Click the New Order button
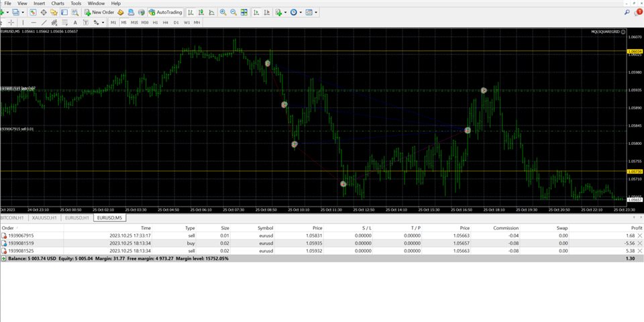Image resolution: width=644 pixels, height=322 pixels. pyautogui.click(x=99, y=12)
